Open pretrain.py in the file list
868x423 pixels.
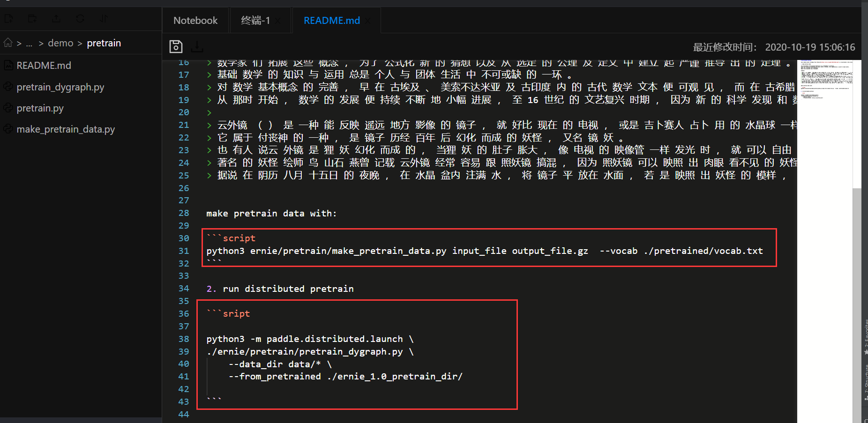40,108
